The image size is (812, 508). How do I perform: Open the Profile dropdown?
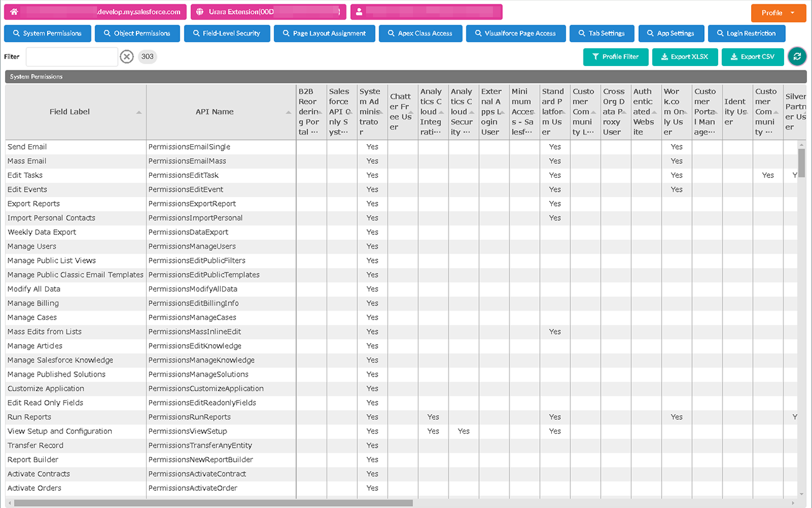point(778,13)
